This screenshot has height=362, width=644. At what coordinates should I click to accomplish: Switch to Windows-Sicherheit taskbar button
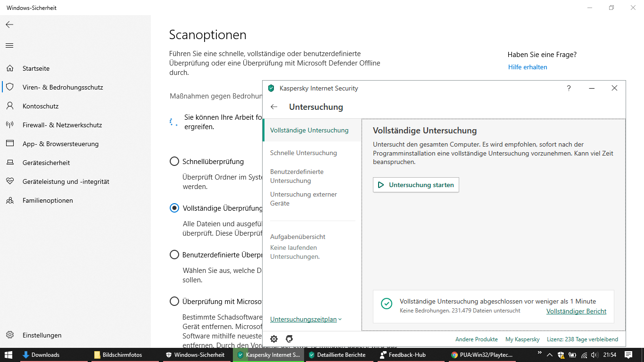tap(196, 355)
